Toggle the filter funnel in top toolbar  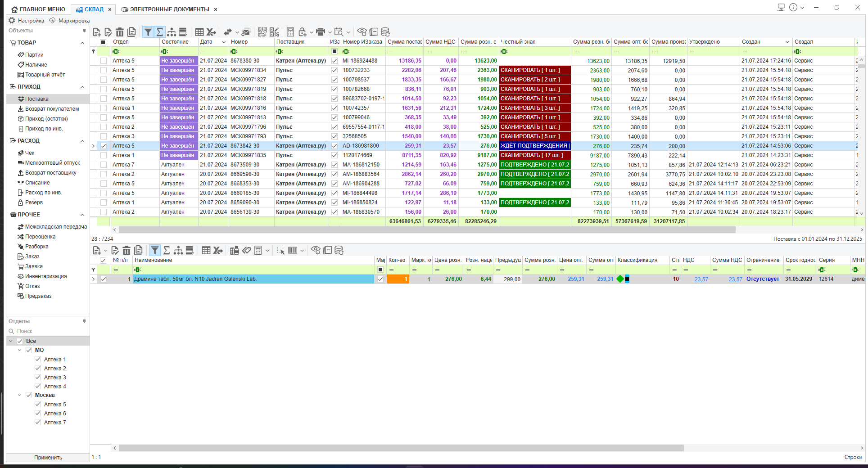click(x=148, y=32)
